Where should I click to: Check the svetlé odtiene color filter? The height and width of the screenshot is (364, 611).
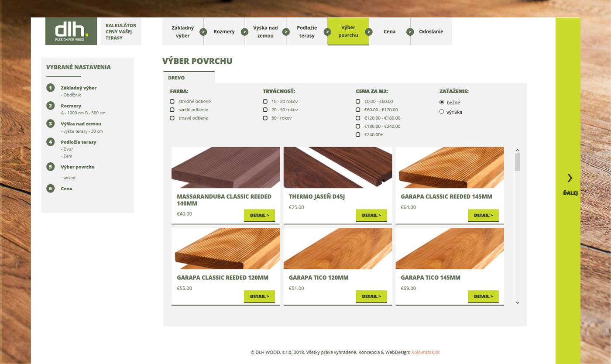[x=172, y=110]
